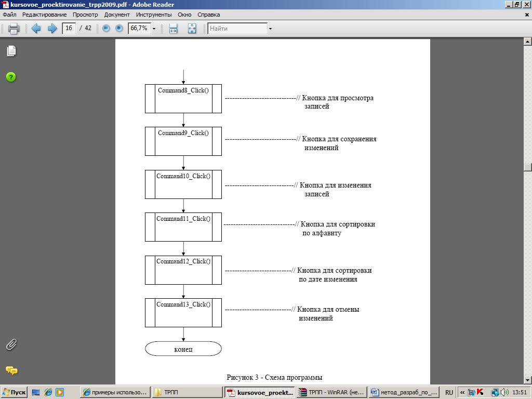Click the Command11_Click() block text
Screen dimensions: 532x399
[183, 219]
